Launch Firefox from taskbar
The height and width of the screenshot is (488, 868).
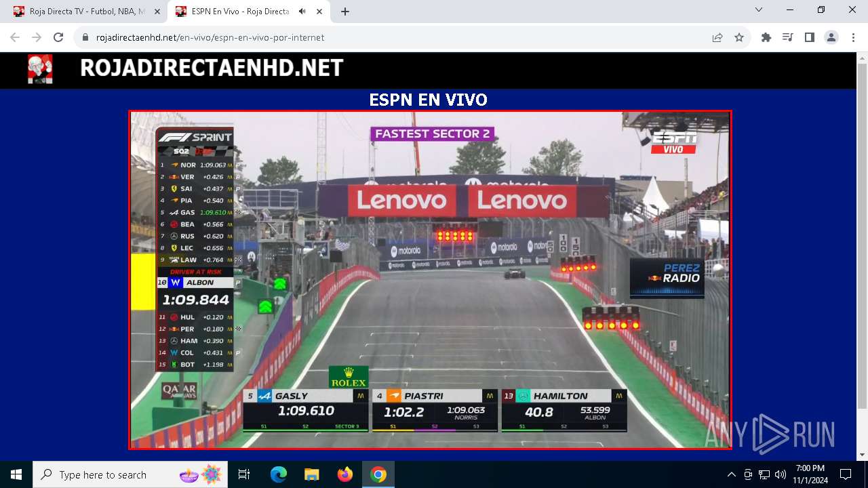coord(345,474)
